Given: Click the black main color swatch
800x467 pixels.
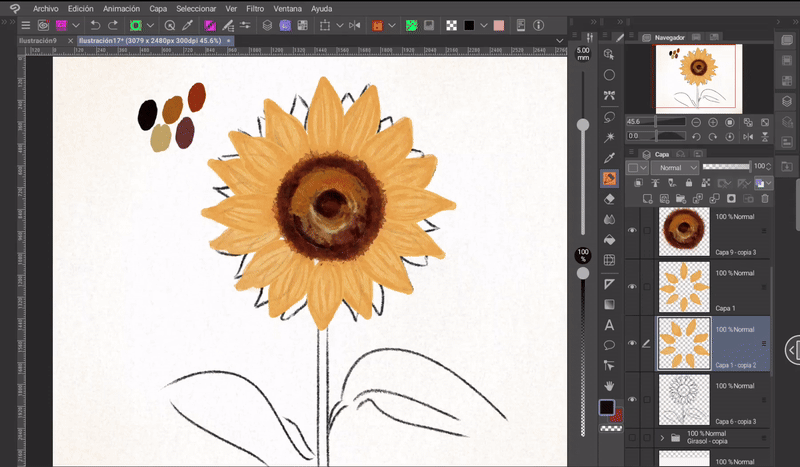Looking at the screenshot, I should click(x=606, y=407).
